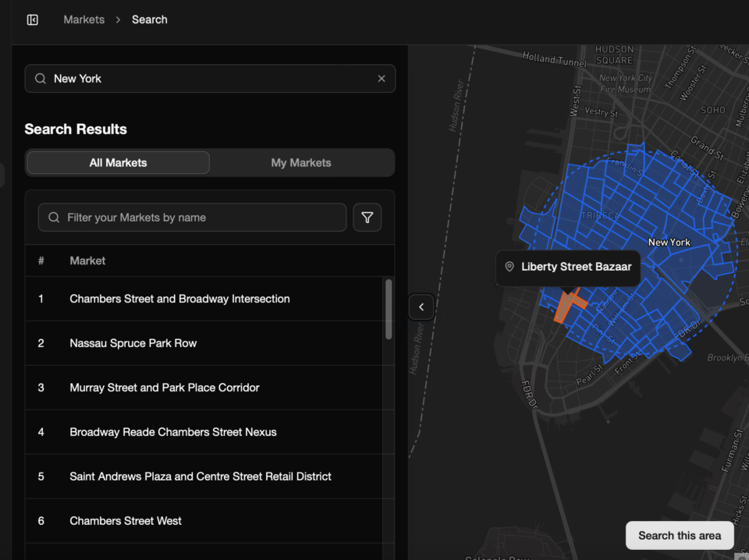Click the New York label on the map
Screen dimensions: 749x560
[x=669, y=243]
